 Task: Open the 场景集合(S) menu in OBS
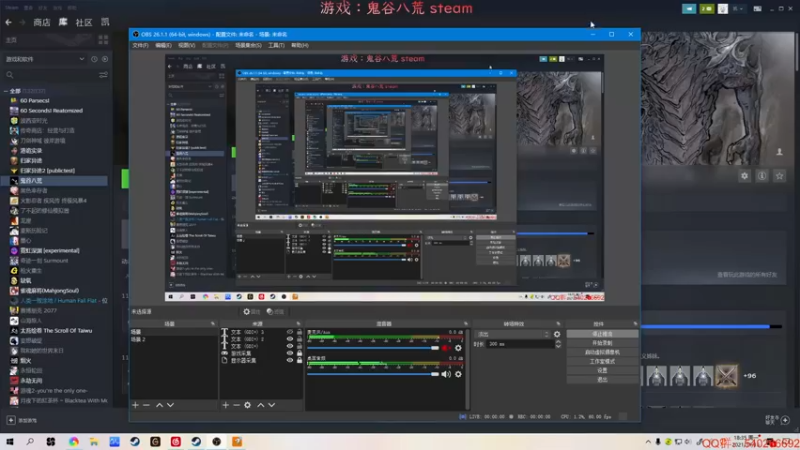(x=248, y=45)
